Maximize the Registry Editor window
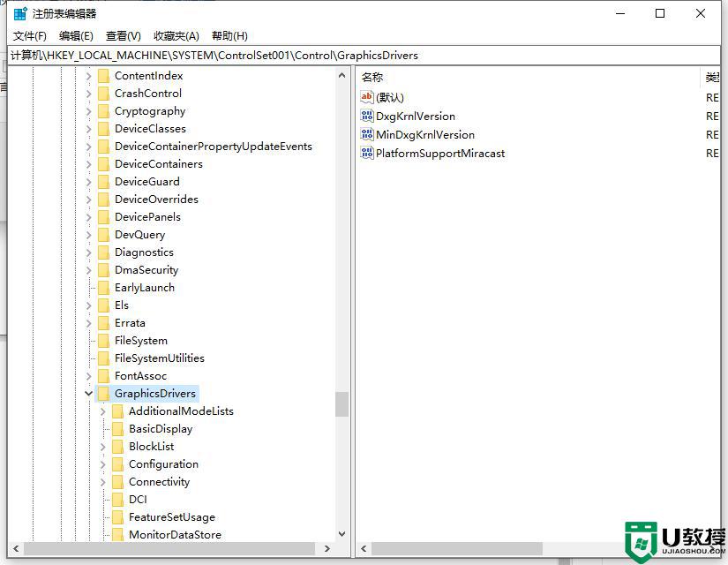The width and height of the screenshot is (728, 565). coord(660,13)
